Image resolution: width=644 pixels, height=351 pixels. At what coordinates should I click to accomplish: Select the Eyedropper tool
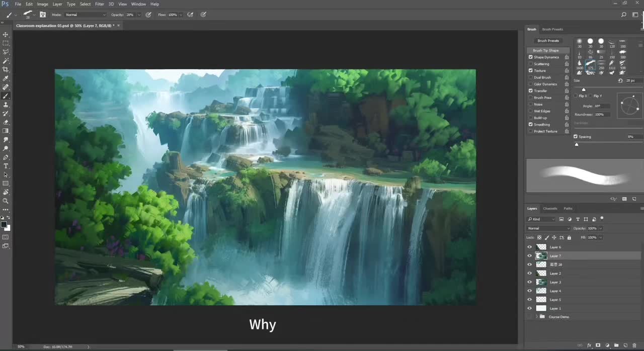tap(6, 78)
